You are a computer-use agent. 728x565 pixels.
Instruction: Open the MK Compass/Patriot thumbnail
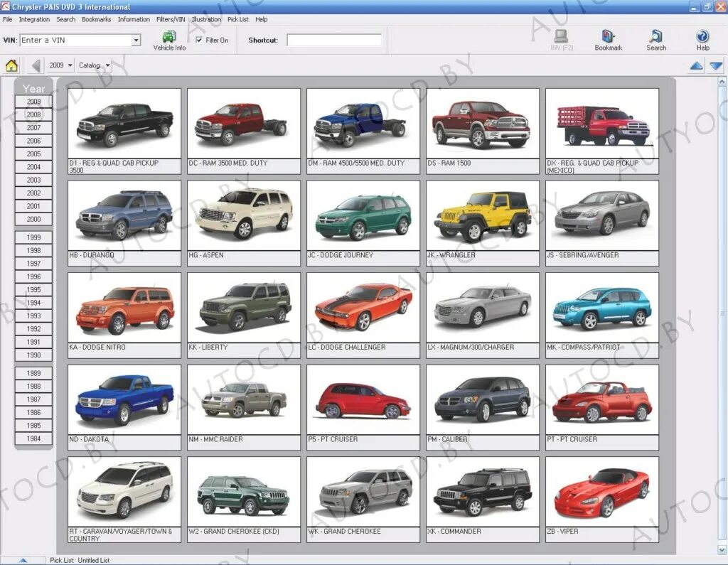click(602, 308)
